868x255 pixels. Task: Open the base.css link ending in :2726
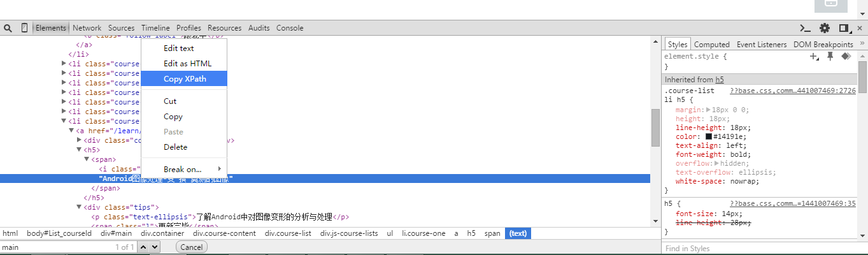click(x=793, y=92)
